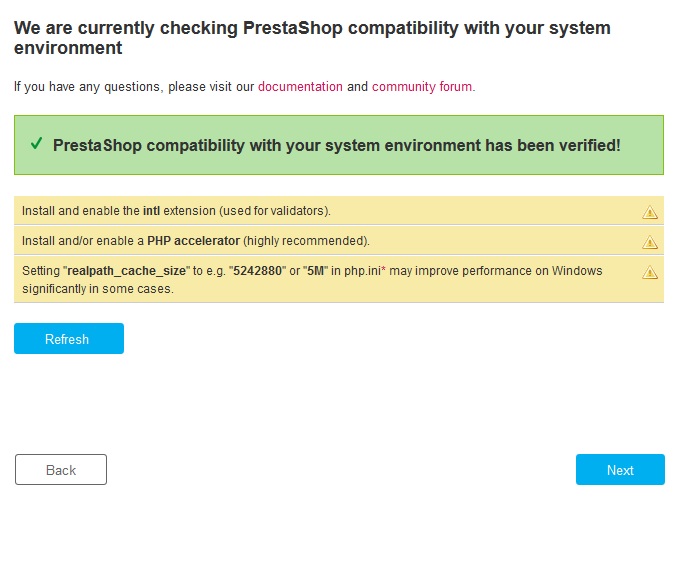
Task: Open the documentation link
Action: [x=300, y=87]
